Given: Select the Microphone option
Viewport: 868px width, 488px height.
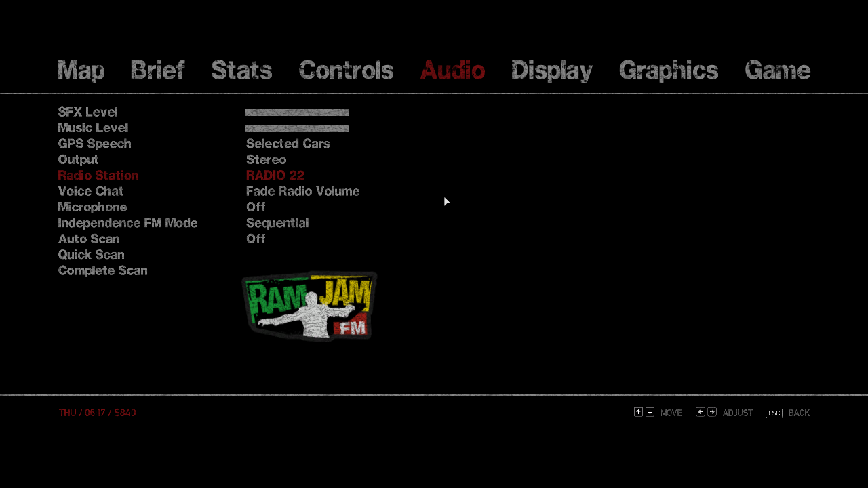Looking at the screenshot, I should [93, 207].
